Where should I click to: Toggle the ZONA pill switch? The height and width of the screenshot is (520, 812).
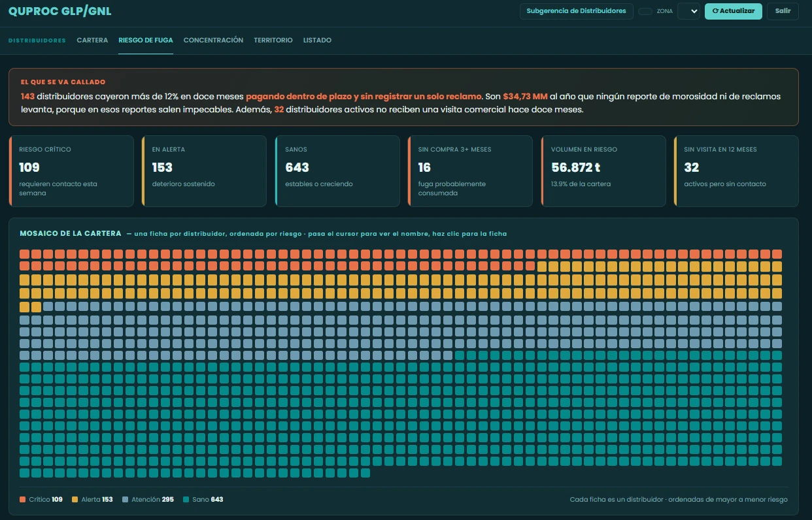(645, 11)
